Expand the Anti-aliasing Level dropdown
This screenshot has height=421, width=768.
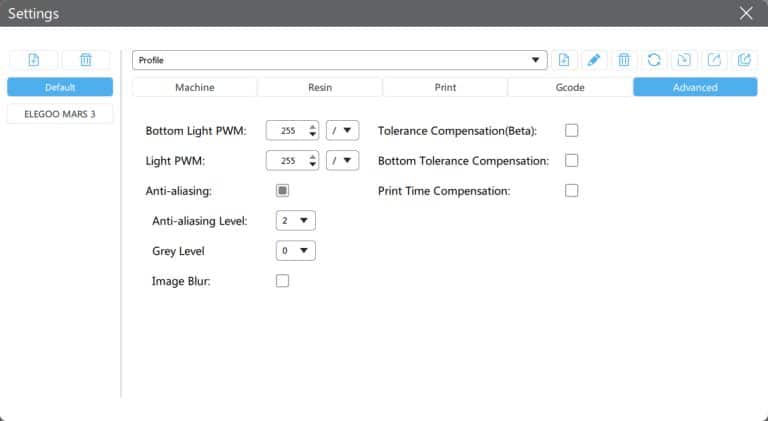coord(298,220)
